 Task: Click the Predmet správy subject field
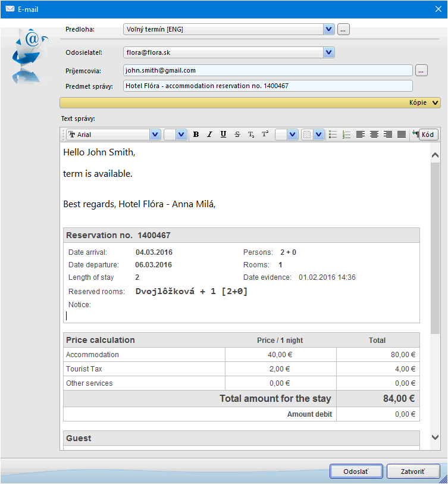pos(268,86)
